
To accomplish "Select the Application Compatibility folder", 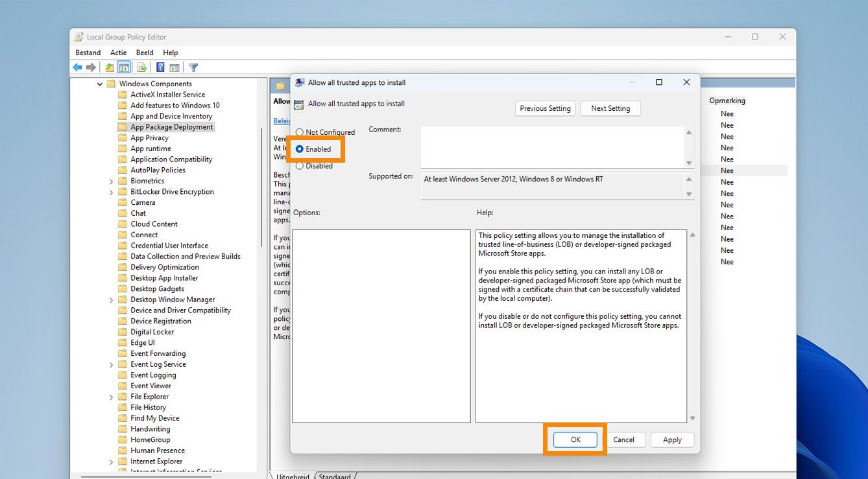I will [x=171, y=159].
